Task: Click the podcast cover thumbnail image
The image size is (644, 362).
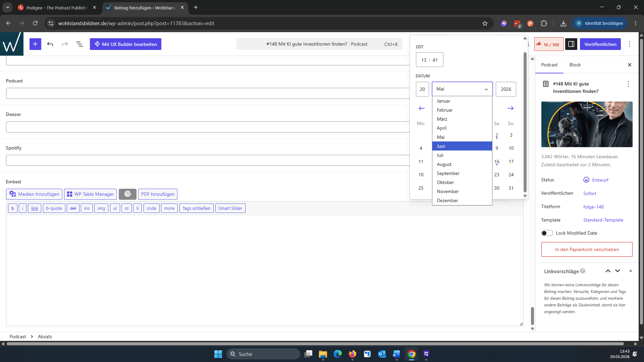Action: click(587, 124)
